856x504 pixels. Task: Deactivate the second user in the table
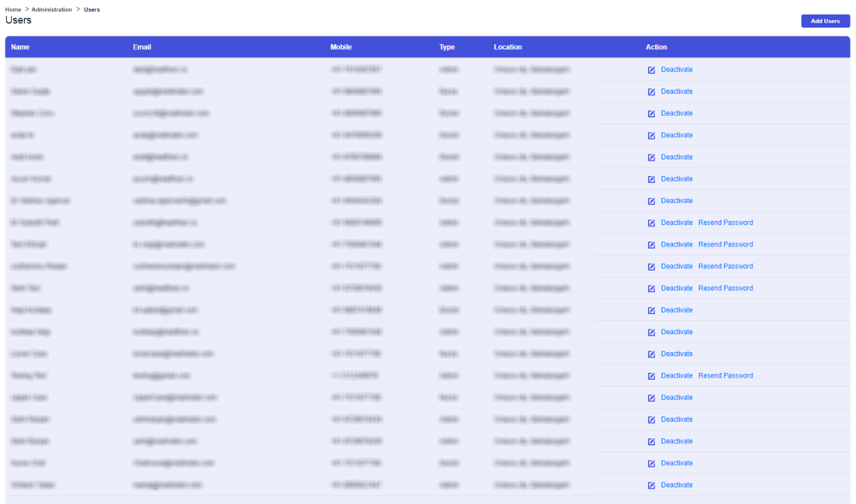point(676,92)
